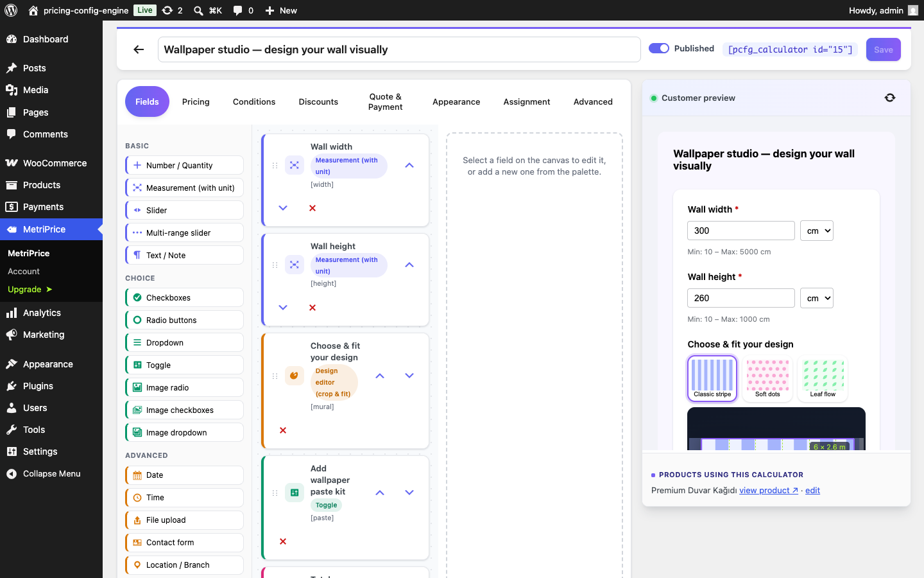Viewport: 924px width, 578px height.
Task: Move Wall height field down
Action: (283, 308)
